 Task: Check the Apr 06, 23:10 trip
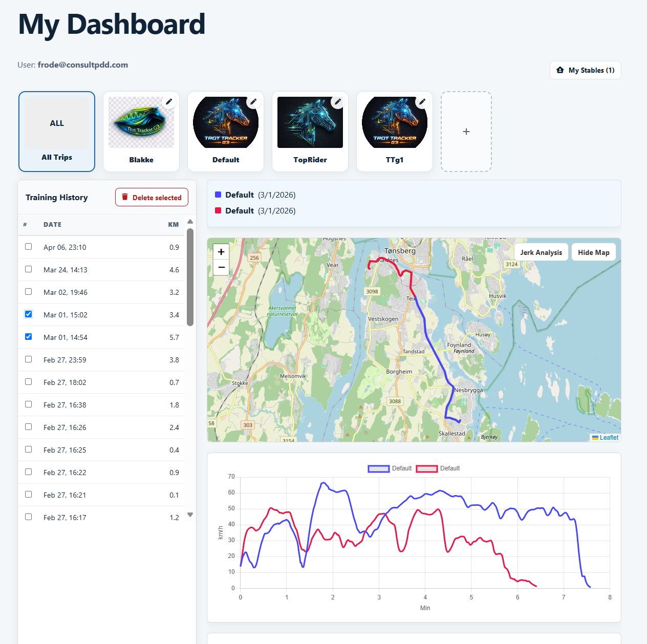pos(29,247)
